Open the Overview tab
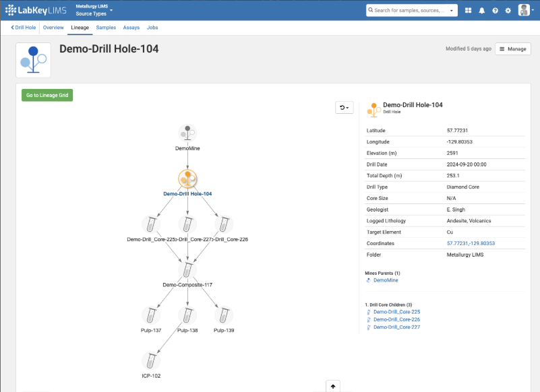Viewport: 540px width, 392px height. [x=53, y=28]
